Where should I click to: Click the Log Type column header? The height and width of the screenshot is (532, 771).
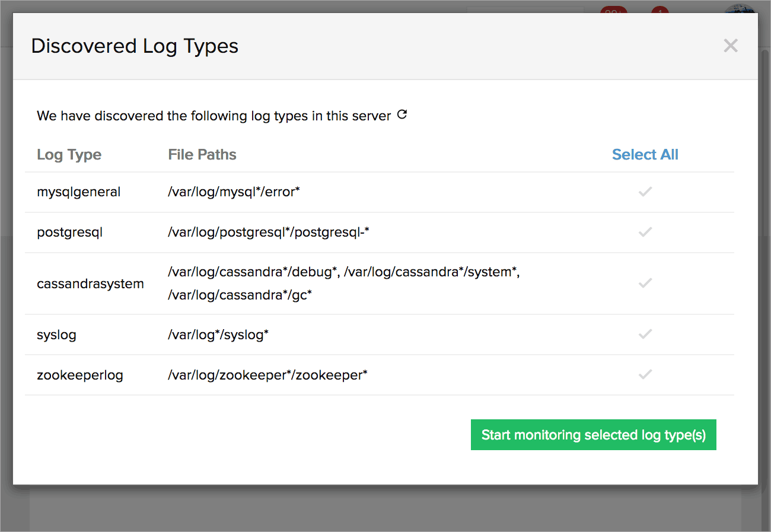[69, 154]
